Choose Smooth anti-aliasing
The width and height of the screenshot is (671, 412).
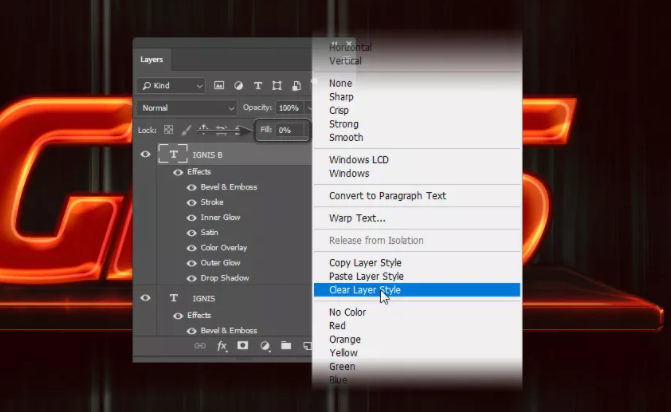tap(346, 137)
